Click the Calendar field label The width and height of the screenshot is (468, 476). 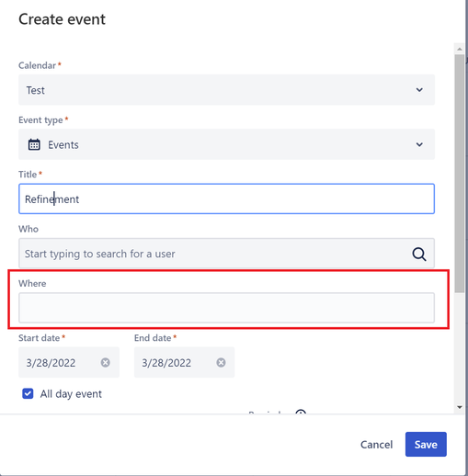point(37,65)
